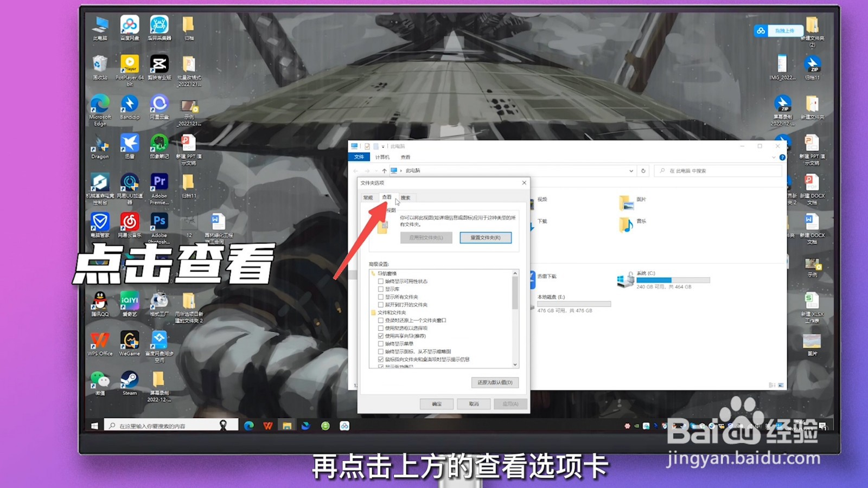Launch the 爱奇艺 iQIYI desktop shortcut

130,304
